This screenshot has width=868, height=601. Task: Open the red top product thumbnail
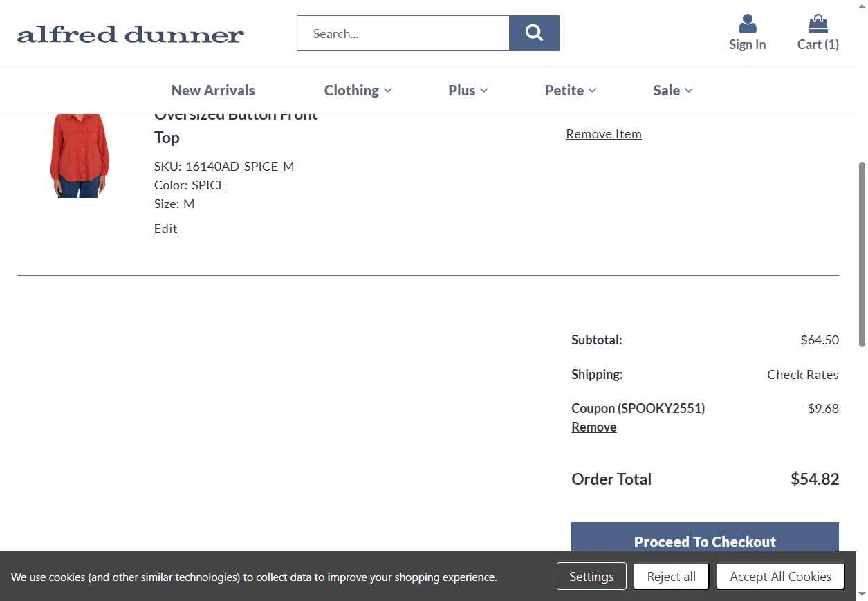tap(80, 156)
